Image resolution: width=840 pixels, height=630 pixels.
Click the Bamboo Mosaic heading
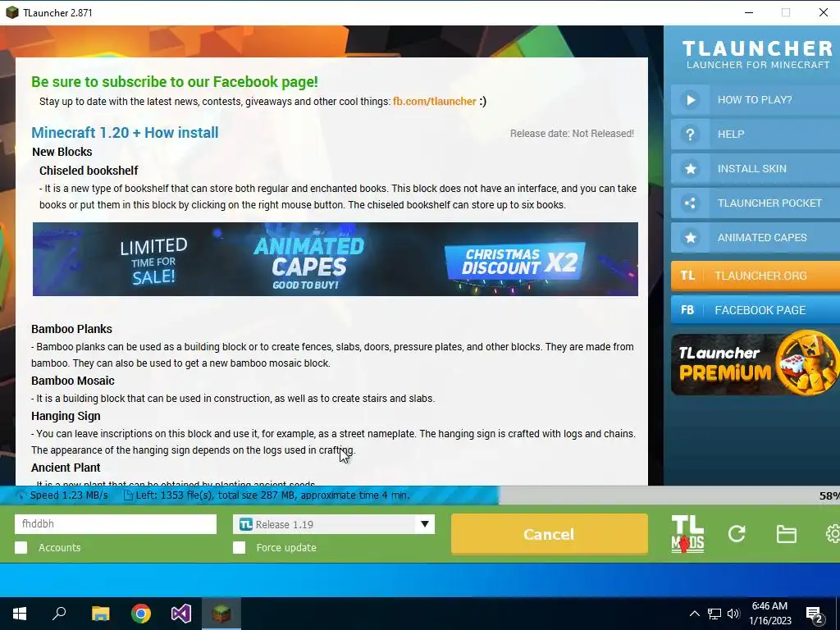tap(73, 381)
